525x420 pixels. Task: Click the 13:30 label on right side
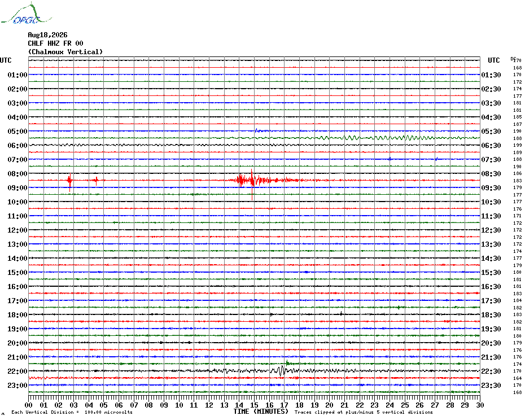(491, 244)
